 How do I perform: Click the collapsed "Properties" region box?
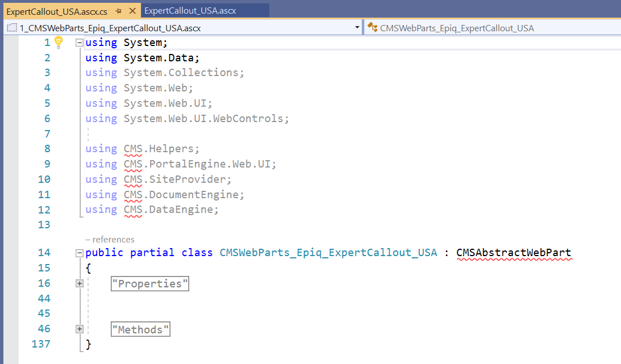click(150, 283)
